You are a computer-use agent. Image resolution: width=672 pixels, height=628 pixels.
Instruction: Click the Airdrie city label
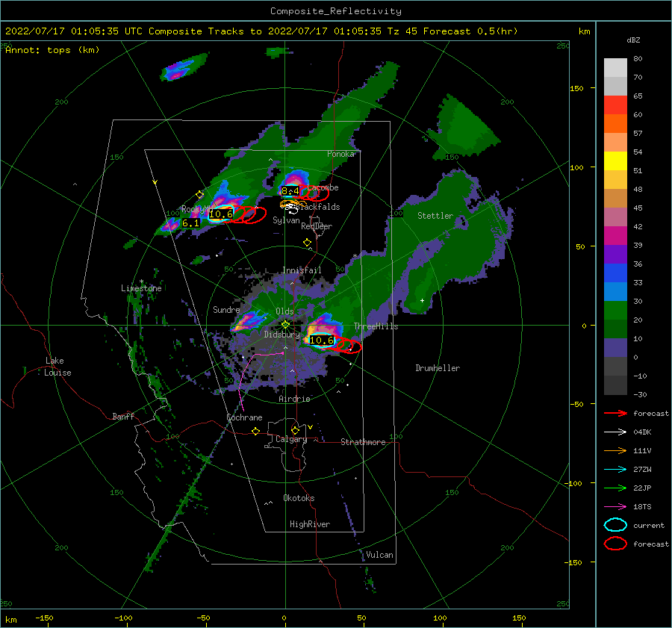294,399
